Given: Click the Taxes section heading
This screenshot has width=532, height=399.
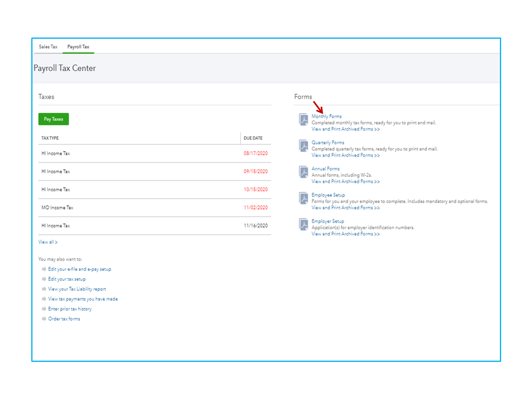Looking at the screenshot, I should (46, 97).
